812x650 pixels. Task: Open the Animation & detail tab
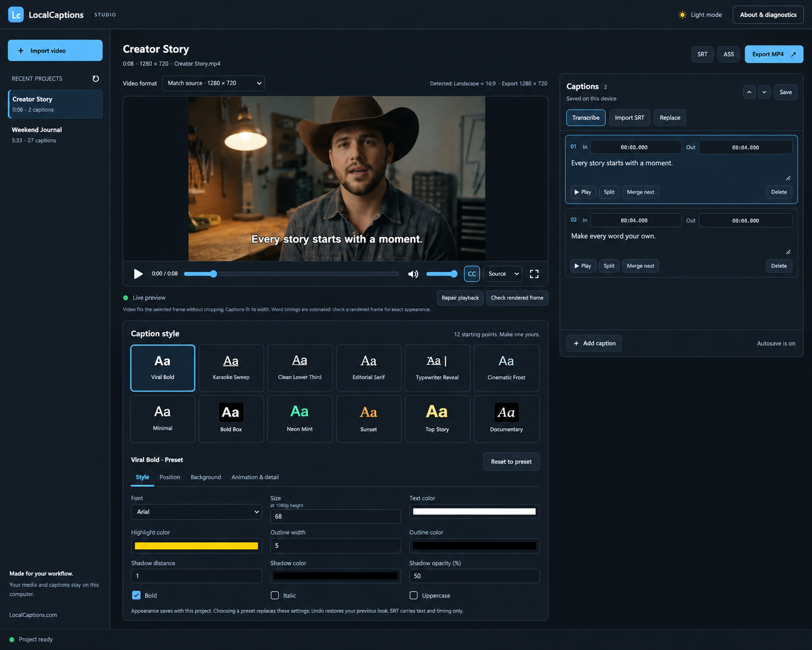(255, 477)
